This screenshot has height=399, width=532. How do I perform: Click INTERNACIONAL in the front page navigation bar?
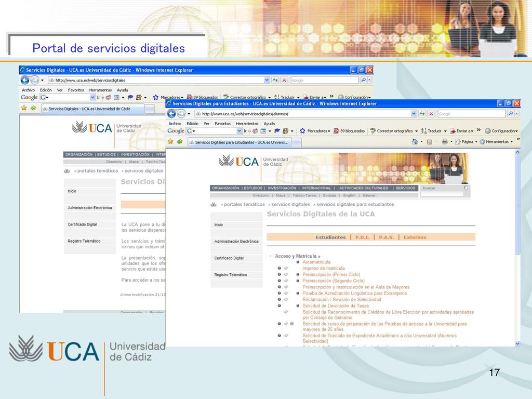click(x=316, y=188)
